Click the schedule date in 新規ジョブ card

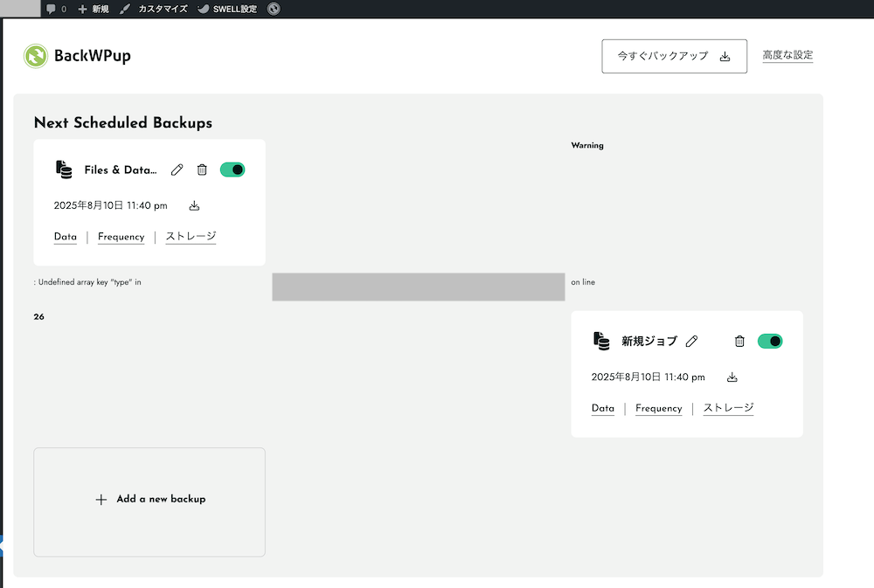(x=649, y=377)
